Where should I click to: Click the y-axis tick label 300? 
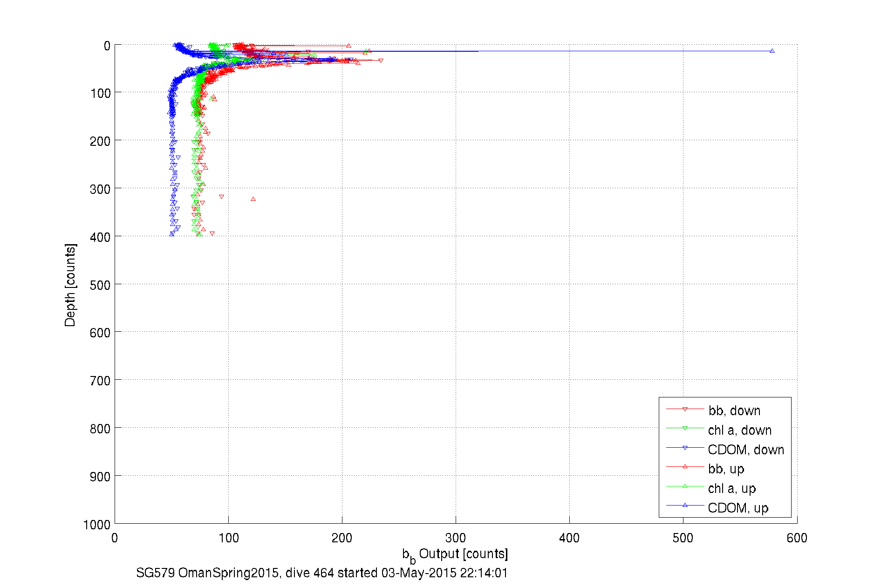pyautogui.click(x=100, y=189)
